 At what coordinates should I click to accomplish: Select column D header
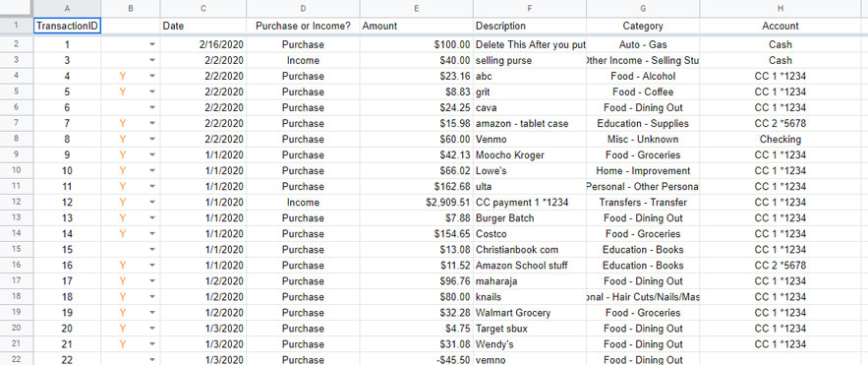click(x=303, y=8)
